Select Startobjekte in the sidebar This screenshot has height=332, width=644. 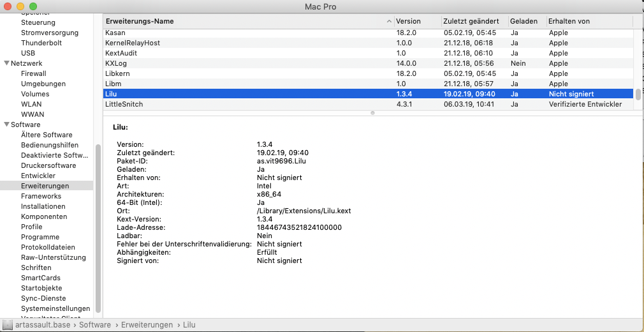(41, 288)
